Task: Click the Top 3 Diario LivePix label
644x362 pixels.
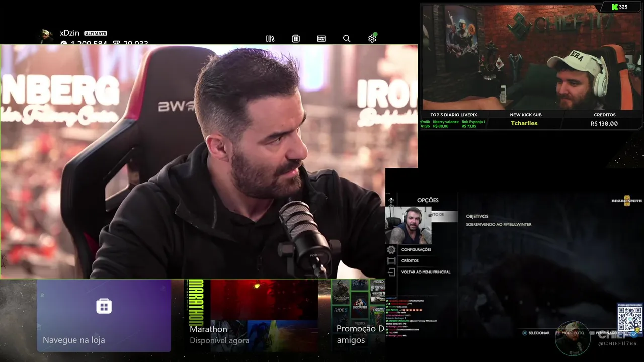Action: coord(454,115)
